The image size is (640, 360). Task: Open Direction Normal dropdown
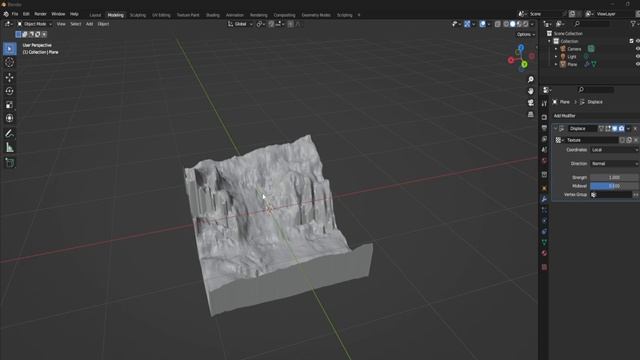pos(614,164)
